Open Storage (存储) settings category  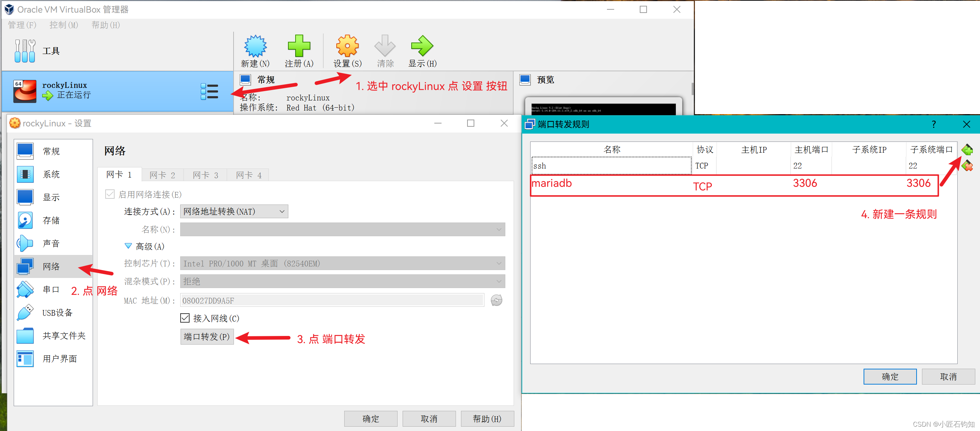(x=53, y=220)
